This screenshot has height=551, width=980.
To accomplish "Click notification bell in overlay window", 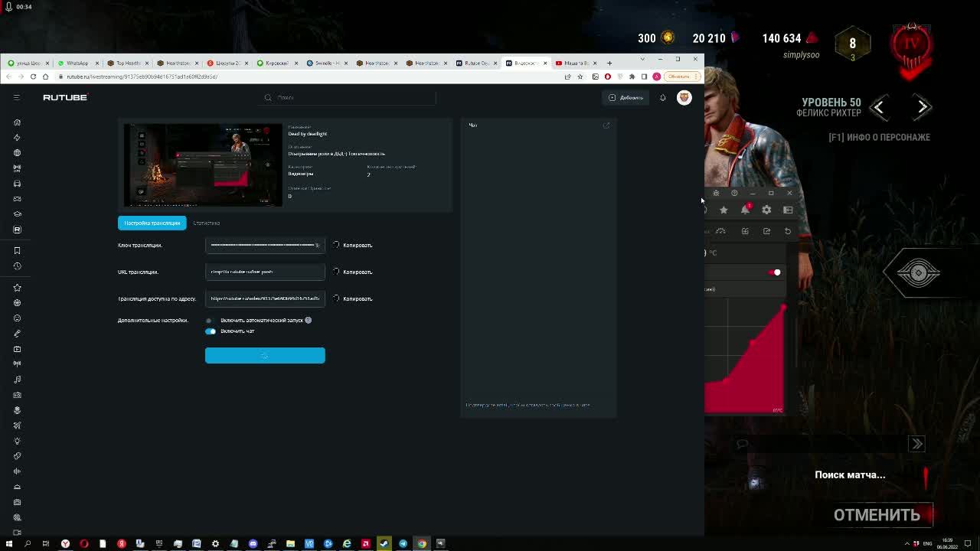I will click(x=746, y=210).
